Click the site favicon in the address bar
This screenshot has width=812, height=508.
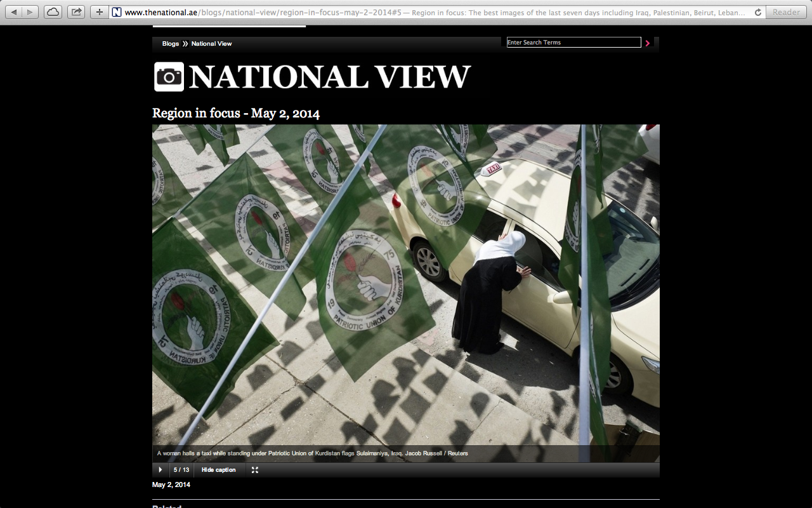click(117, 12)
